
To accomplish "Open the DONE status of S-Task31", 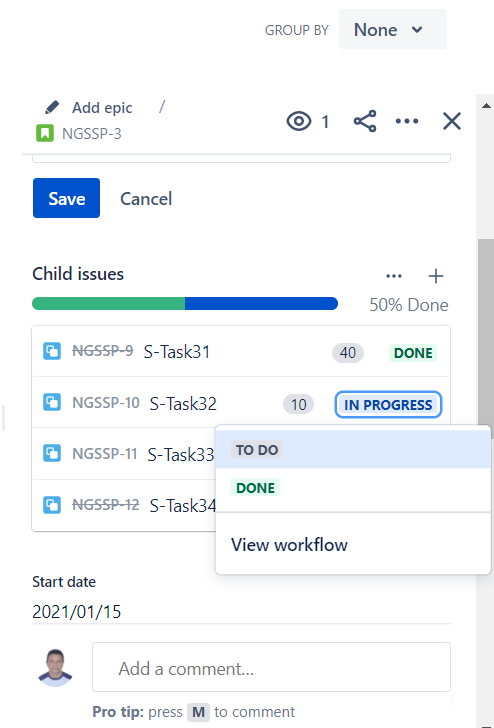I will point(413,353).
